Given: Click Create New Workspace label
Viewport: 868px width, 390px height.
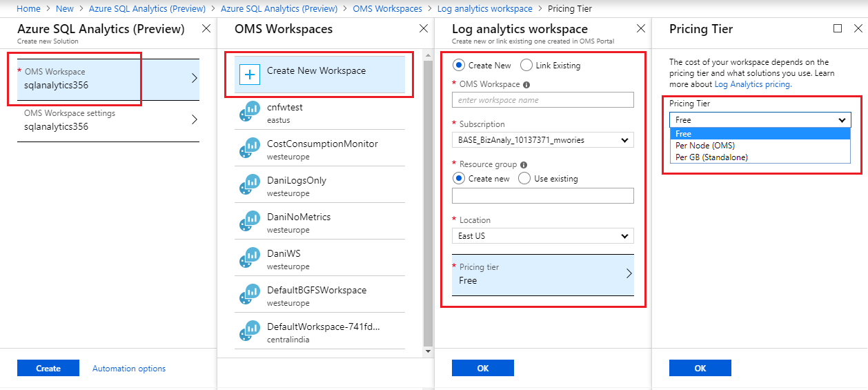Looking at the screenshot, I should click(x=316, y=70).
